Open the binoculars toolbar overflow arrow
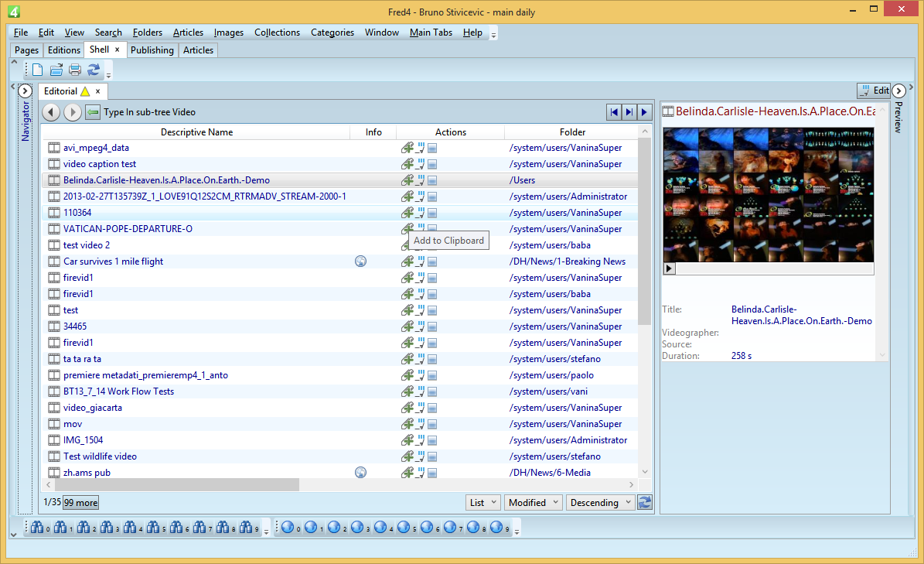The height and width of the screenshot is (564, 924). point(266,531)
